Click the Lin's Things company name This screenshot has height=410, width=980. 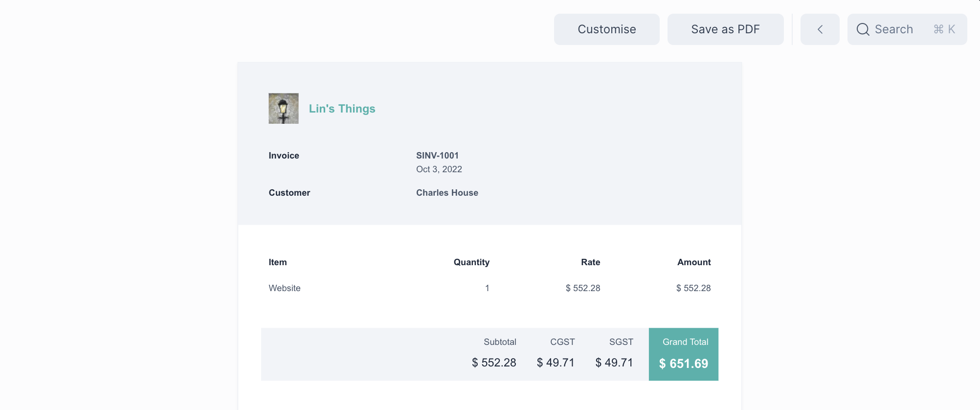342,109
